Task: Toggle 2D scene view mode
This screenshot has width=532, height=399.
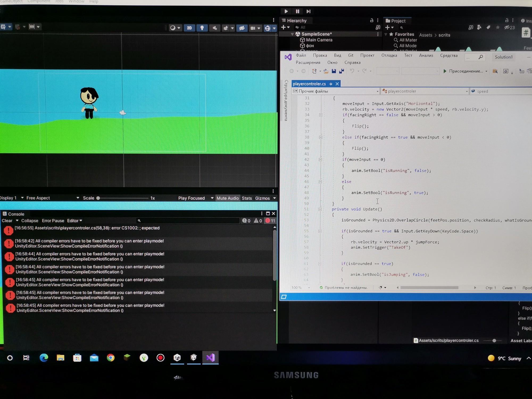Action: pyautogui.click(x=189, y=28)
